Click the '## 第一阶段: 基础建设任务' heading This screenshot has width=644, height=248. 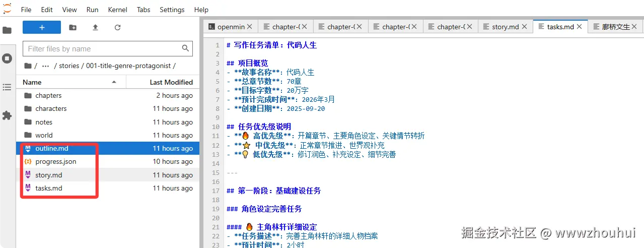tap(273, 191)
